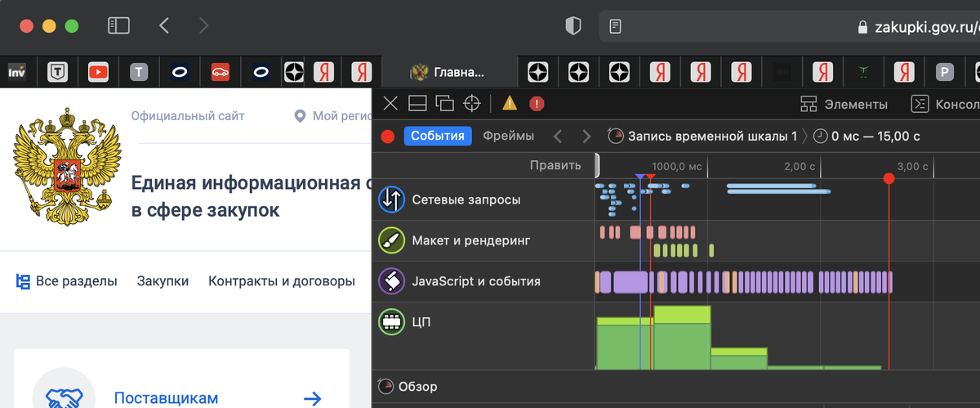980x408 pixels.
Task: Click the red recording time marker handle
Action: (889, 177)
